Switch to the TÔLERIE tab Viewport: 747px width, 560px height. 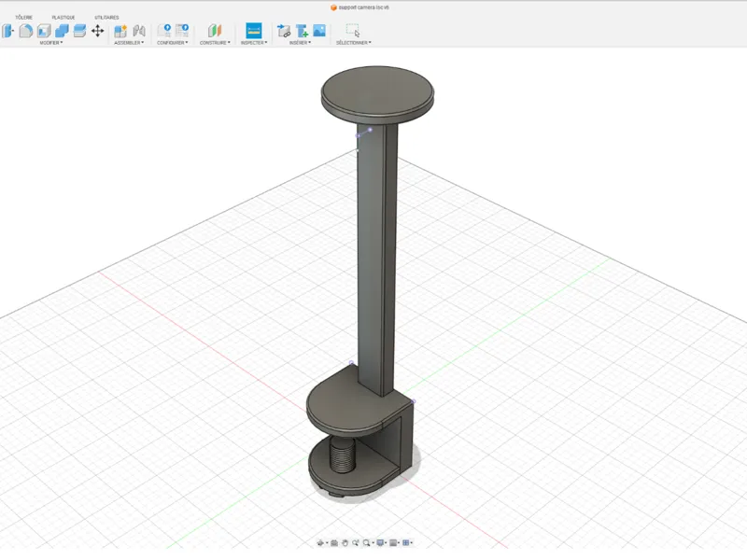pyautogui.click(x=24, y=18)
